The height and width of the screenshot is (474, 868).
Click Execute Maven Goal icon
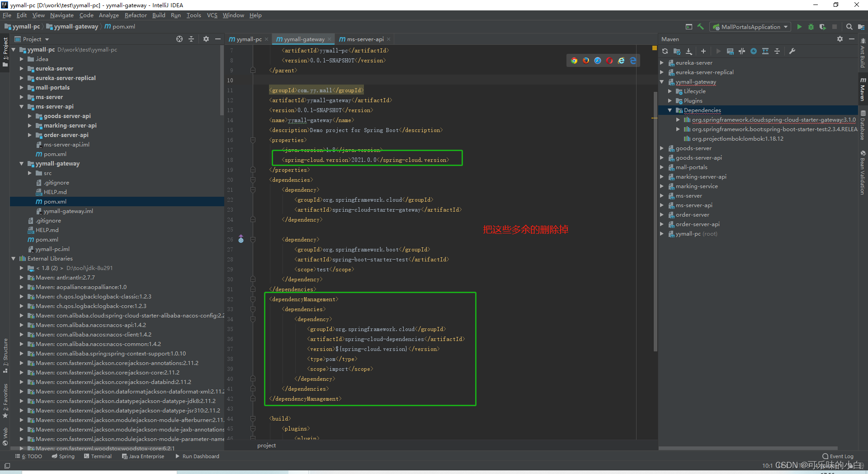pyautogui.click(x=730, y=51)
